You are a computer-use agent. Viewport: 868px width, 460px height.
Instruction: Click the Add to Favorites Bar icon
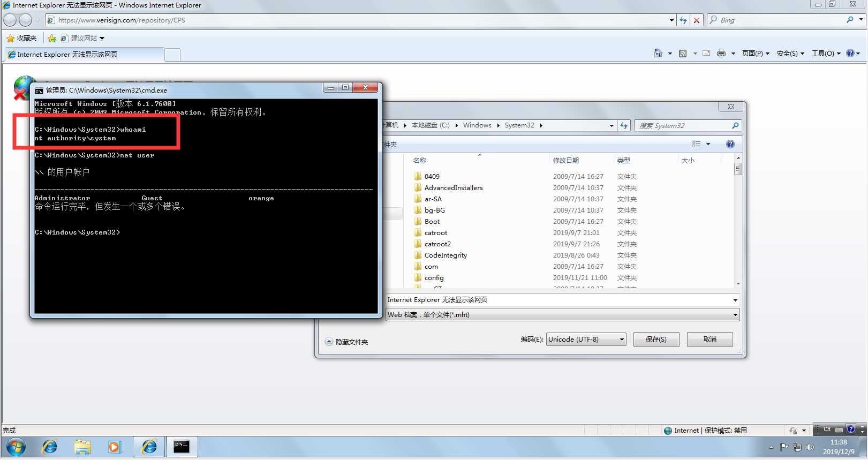[x=52, y=38]
